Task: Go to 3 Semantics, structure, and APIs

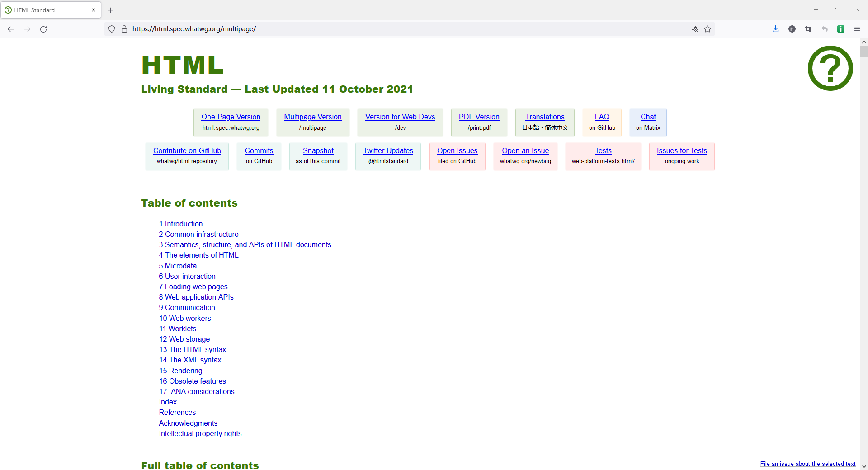Action: tap(245, 244)
